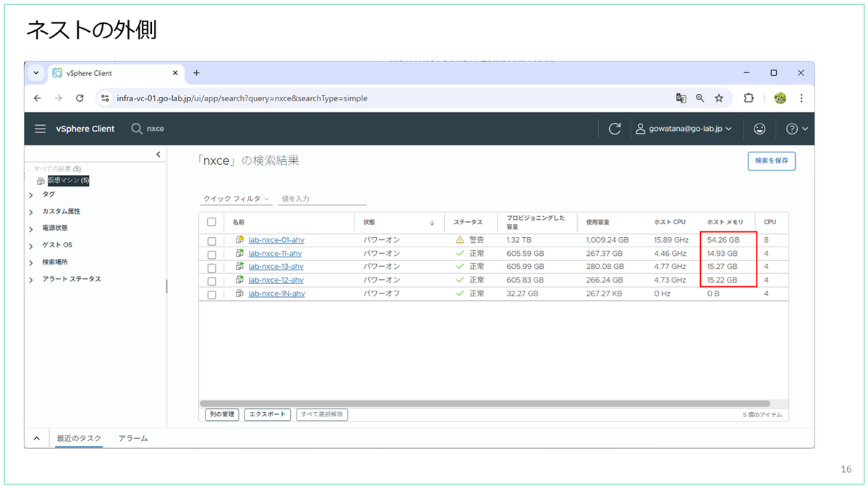Click the search magnifier icon beside nxce
This screenshot has height=488, width=868.
(137, 129)
